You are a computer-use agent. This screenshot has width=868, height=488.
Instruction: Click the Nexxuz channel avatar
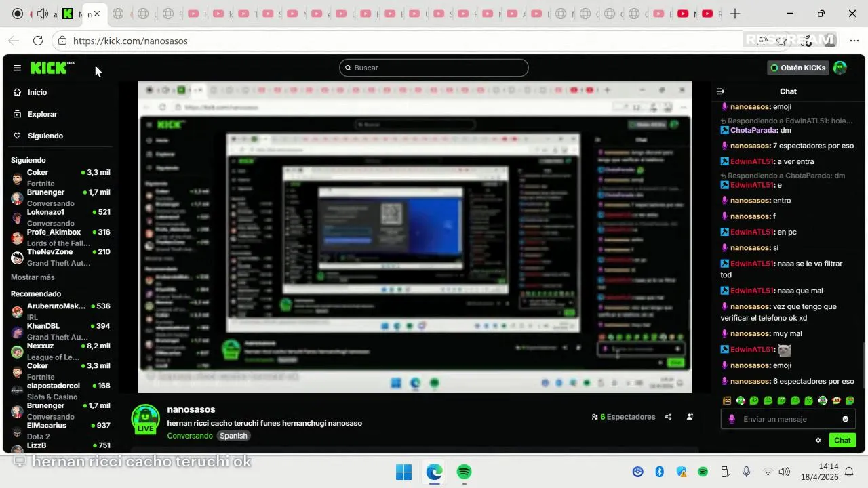[17, 352]
